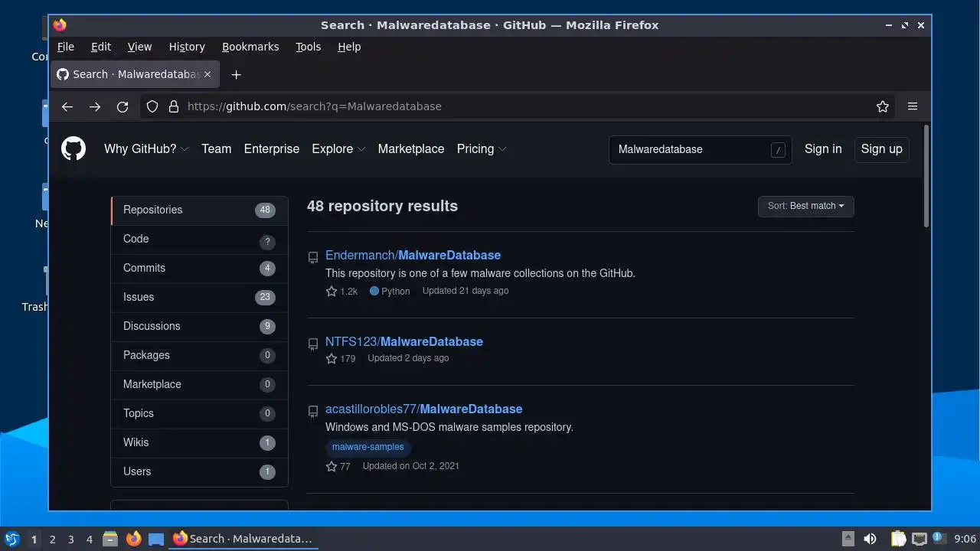Open the Help menu

click(x=349, y=47)
